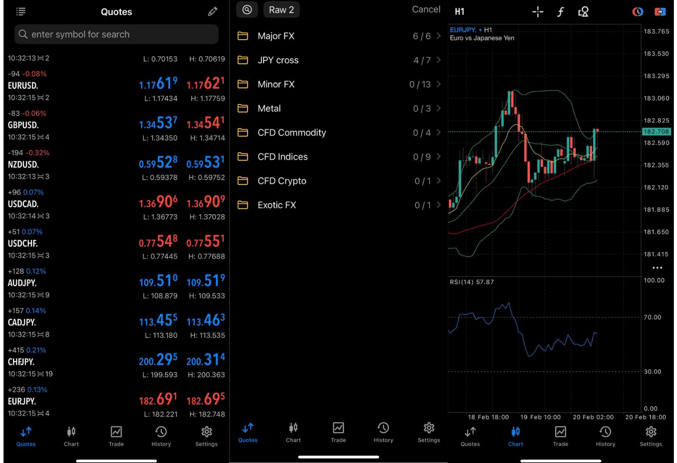
Task: Select the EURJPY quote row
Action: 117,402
